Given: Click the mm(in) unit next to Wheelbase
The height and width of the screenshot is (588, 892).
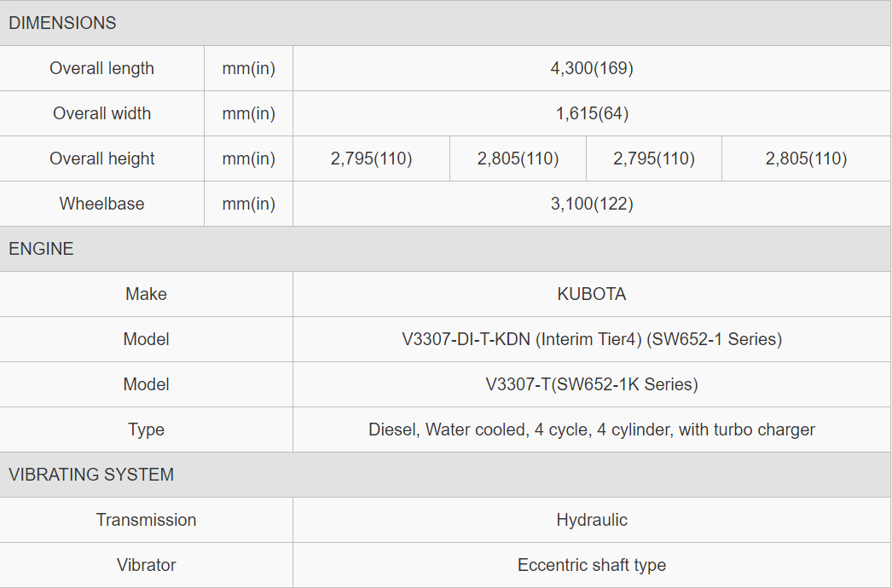Looking at the screenshot, I should (x=248, y=204).
